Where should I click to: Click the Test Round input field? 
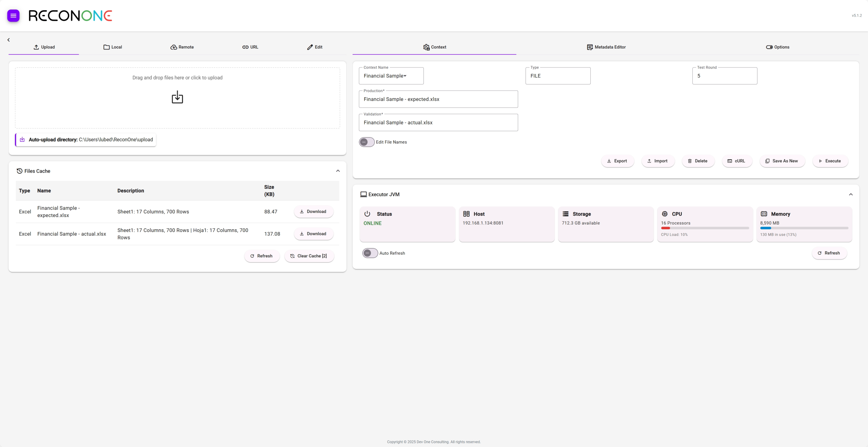(x=724, y=76)
